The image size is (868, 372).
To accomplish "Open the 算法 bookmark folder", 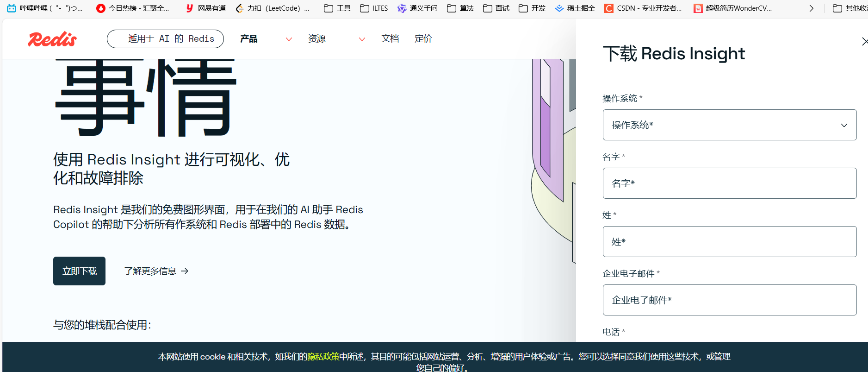I will [460, 8].
